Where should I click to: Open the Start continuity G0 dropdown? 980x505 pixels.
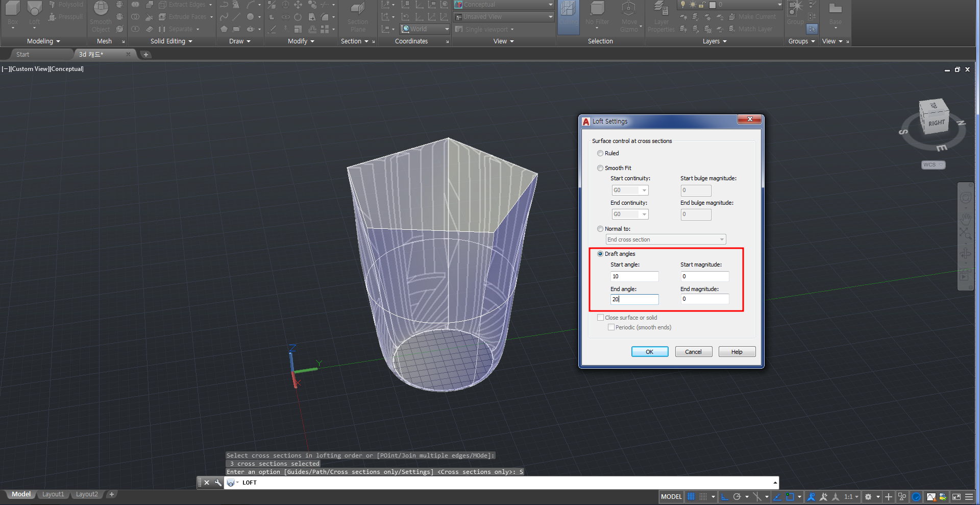coord(630,190)
